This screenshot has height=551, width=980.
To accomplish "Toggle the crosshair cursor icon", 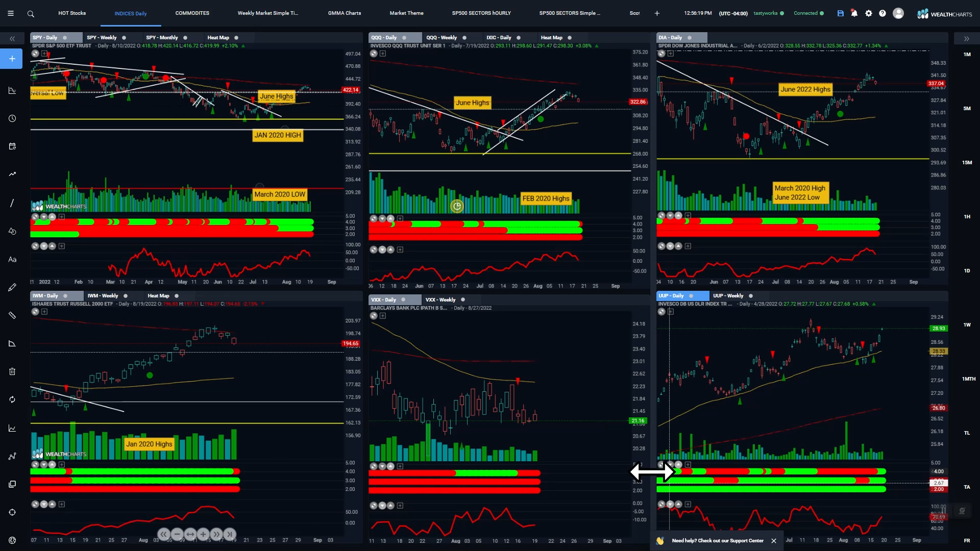I will (12, 512).
